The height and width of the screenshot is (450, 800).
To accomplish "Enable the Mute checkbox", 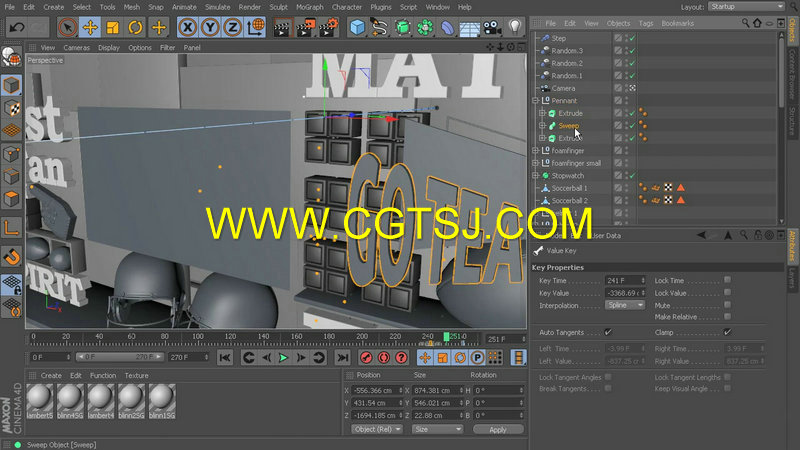I will click(x=728, y=305).
